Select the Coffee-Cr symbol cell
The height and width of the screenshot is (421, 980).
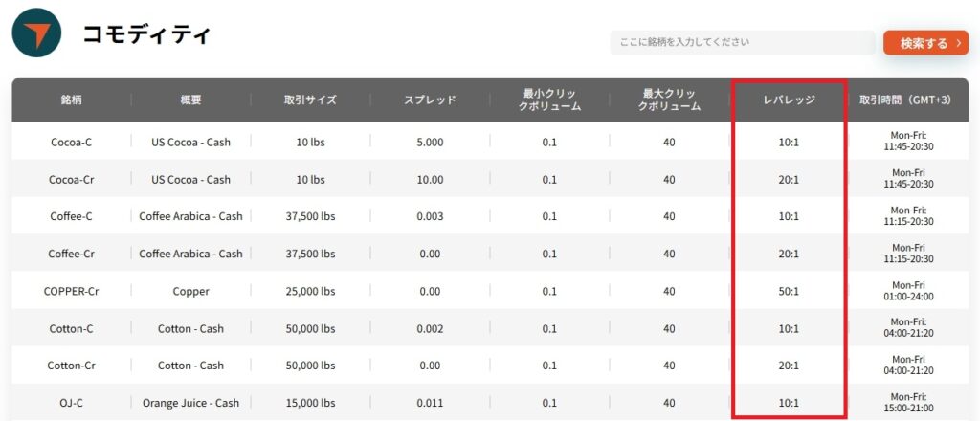tap(71, 254)
